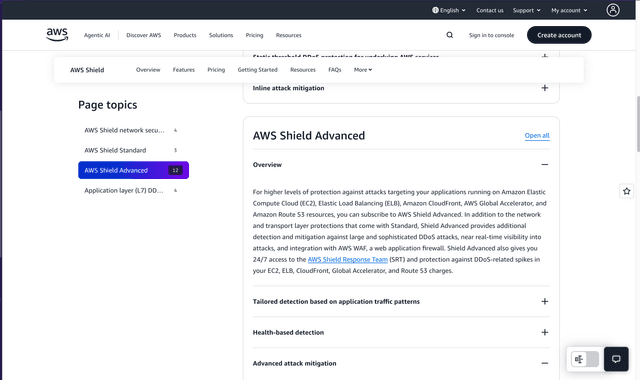This screenshot has width=640, height=380.
Task: Click the user profile avatar icon
Action: pyautogui.click(x=613, y=10)
